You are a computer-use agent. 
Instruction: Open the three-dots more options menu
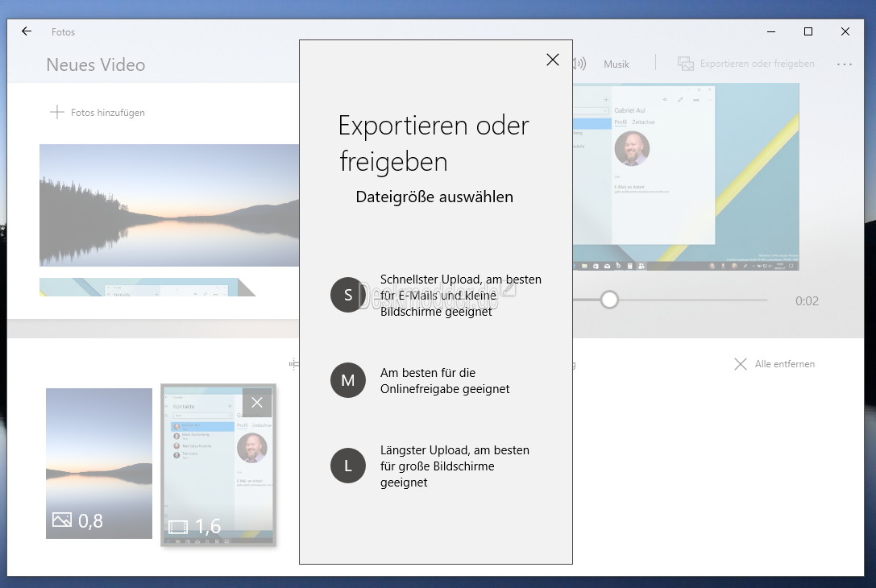click(844, 64)
